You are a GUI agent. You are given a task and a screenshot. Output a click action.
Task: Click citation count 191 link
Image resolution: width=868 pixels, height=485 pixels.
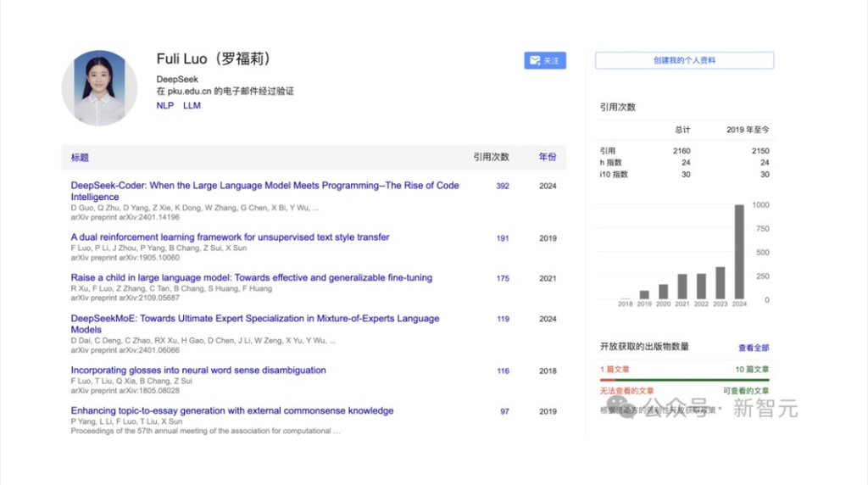[503, 238]
